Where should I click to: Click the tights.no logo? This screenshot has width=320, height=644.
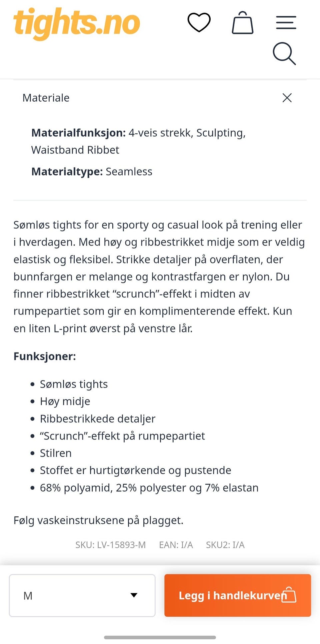click(76, 23)
